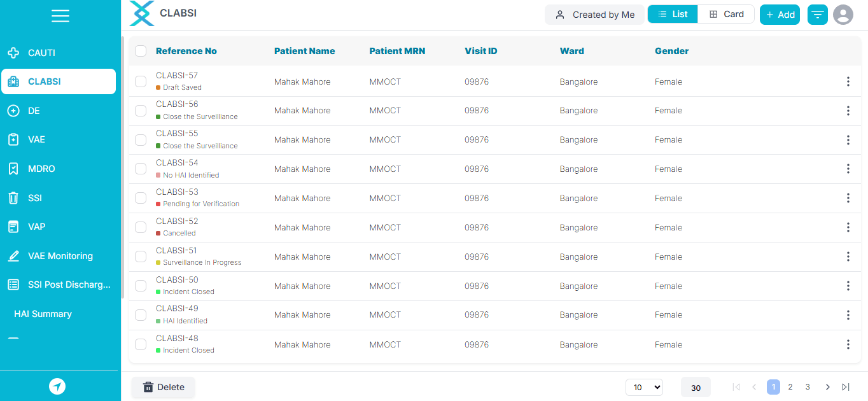Go to next page chevron

point(827,387)
